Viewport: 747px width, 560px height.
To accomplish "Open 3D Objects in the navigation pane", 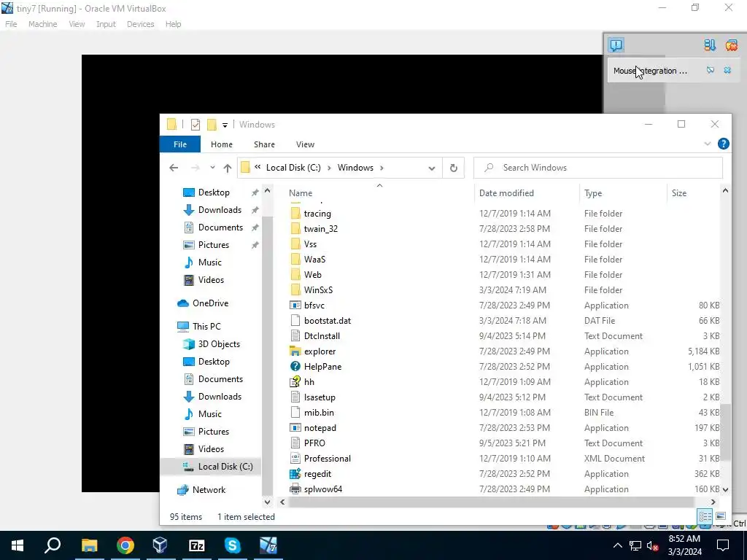I will pos(219,344).
